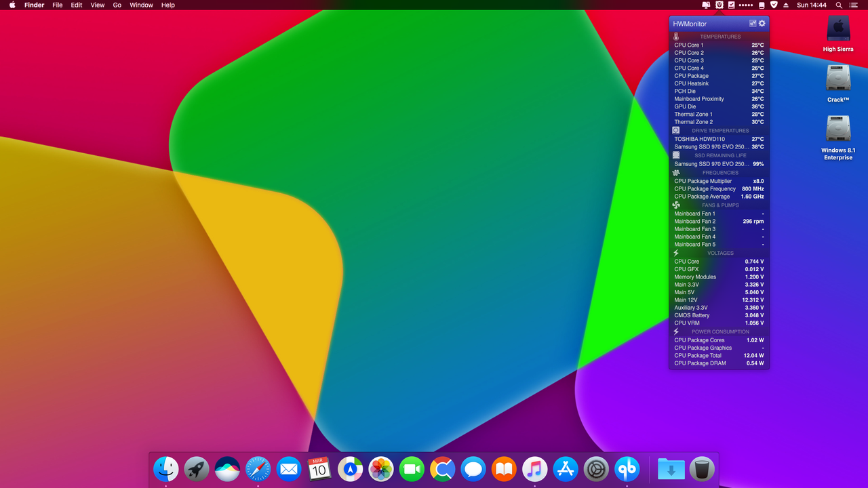Open Finder from the Dock
Screen dimensions: 868x488
tap(165, 469)
